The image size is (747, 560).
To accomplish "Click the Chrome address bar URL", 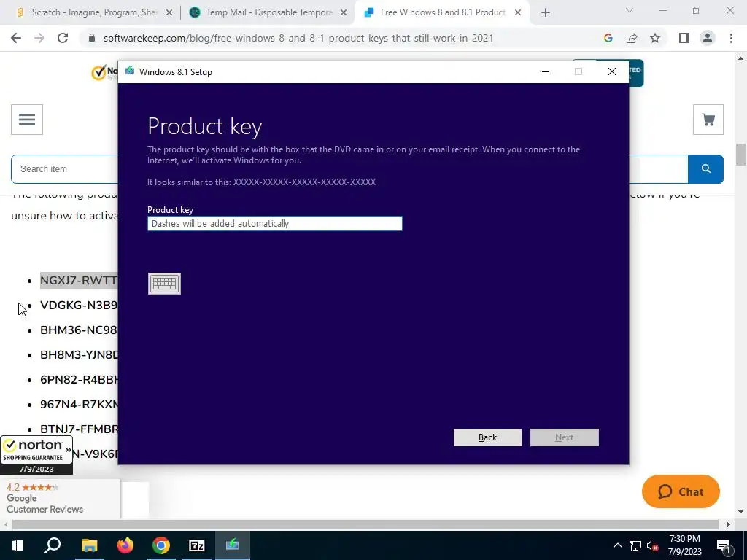I will (x=298, y=38).
